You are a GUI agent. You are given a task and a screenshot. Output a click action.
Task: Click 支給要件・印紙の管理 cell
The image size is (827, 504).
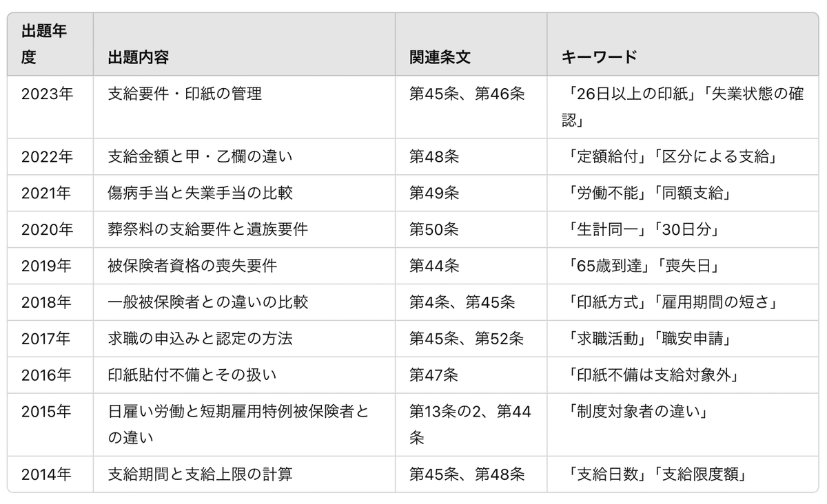185,94
